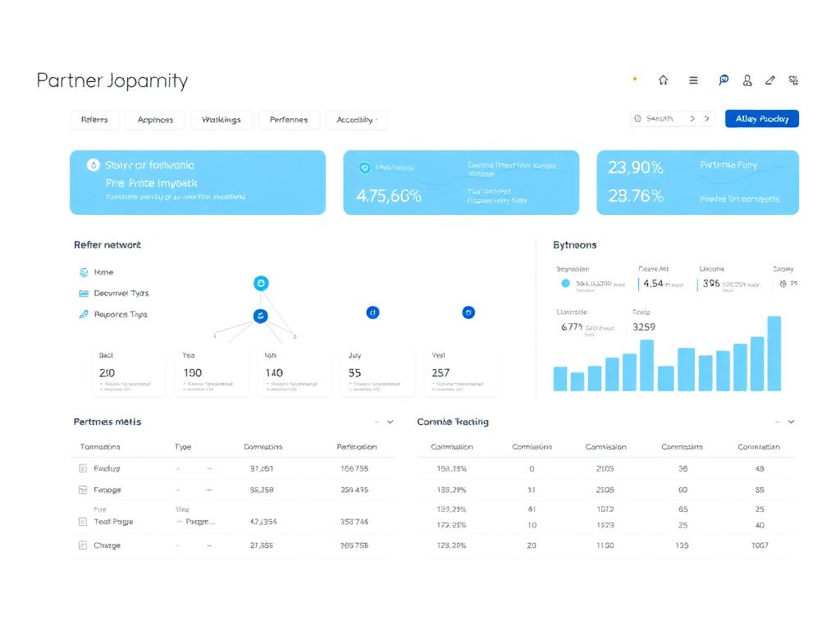
Task: Open the chat icon on the 4.75,66% card
Action: pyautogui.click(x=363, y=166)
